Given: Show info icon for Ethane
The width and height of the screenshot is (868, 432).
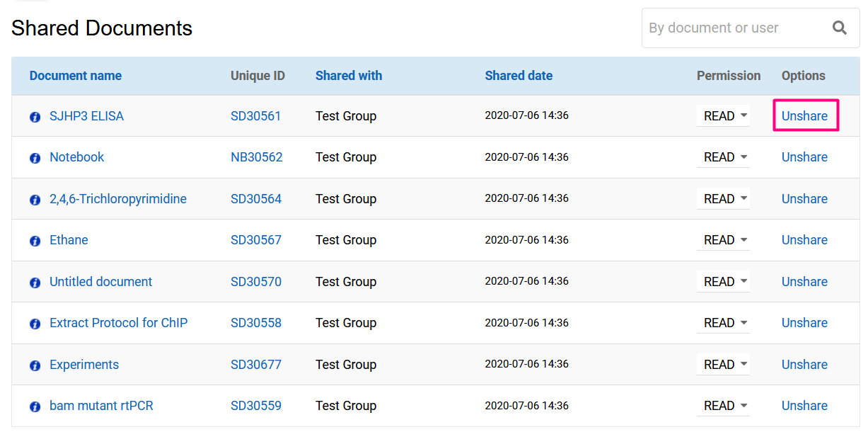Looking at the screenshot, I should tap(35, 241).
